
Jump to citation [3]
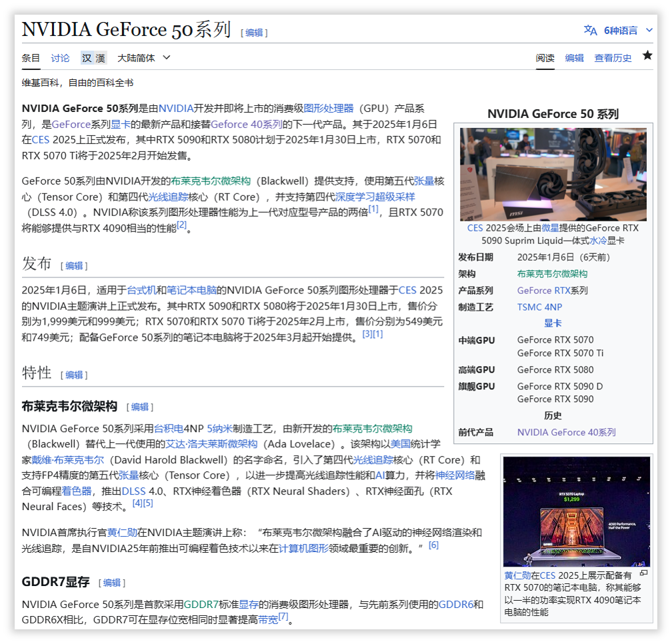pyautogui.click(x=367, y=334)
